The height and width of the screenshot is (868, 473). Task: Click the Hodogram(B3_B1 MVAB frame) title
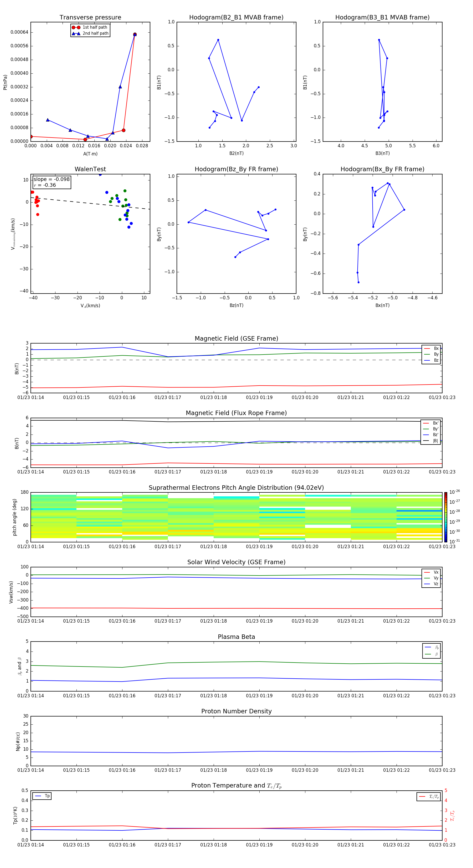[x=382, y=17]
